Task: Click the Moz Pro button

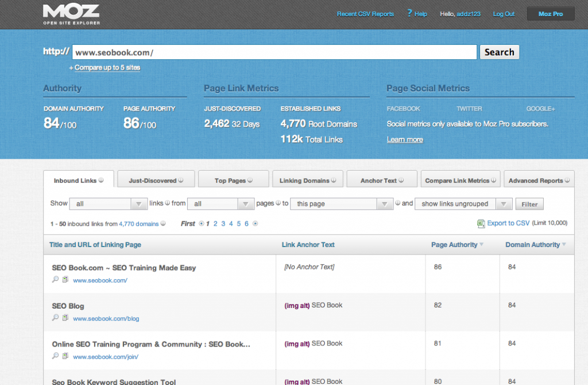Action: click(551, 14)
